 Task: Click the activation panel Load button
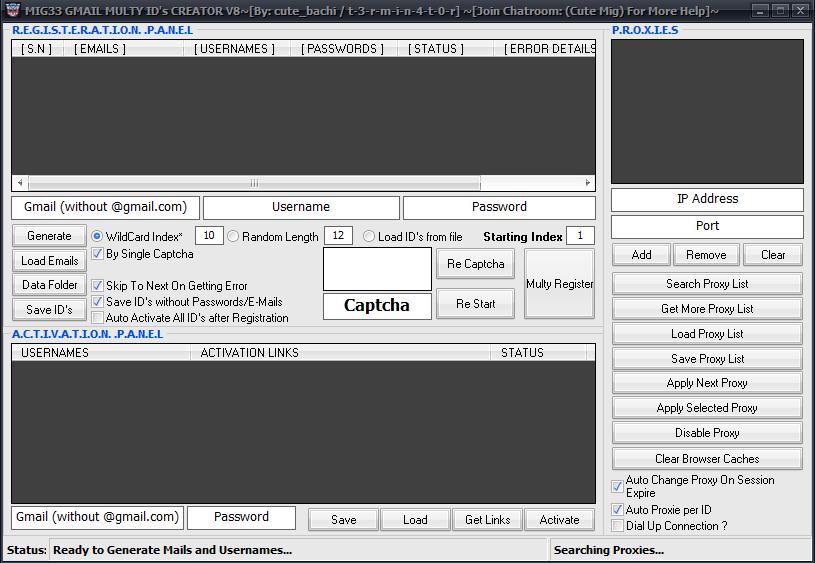tap(415, 520)
